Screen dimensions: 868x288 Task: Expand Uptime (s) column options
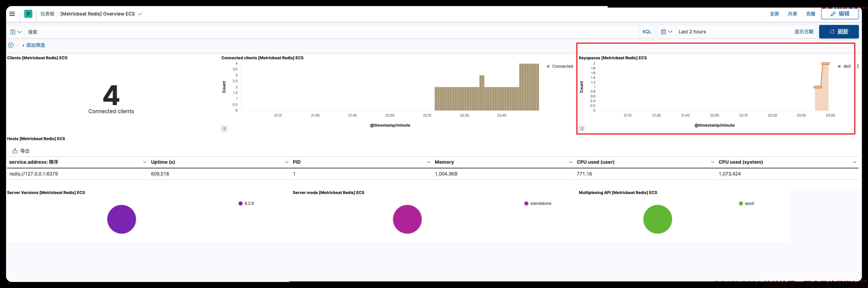pyautogui.click(x=287, y=162)
